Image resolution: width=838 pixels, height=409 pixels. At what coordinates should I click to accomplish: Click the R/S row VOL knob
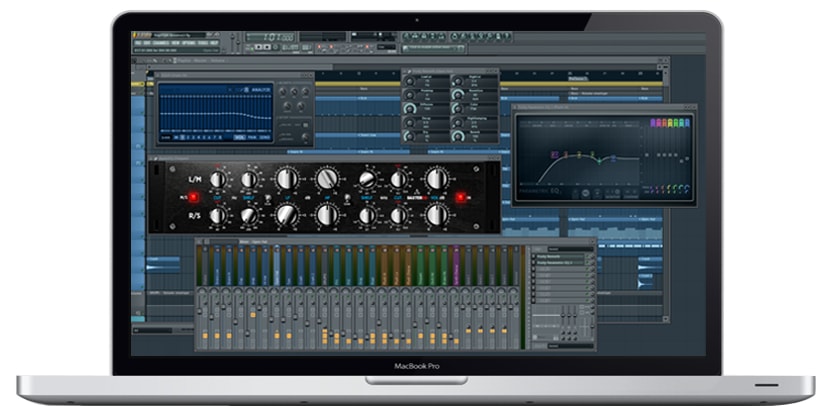437,215
